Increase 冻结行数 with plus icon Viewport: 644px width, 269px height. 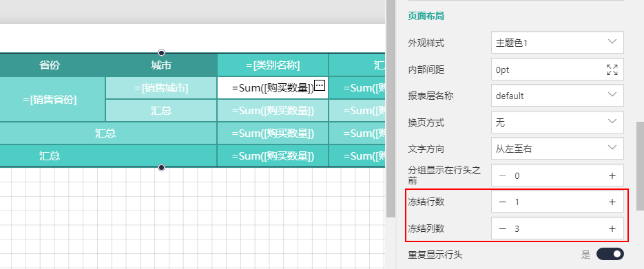pos(612,202)
